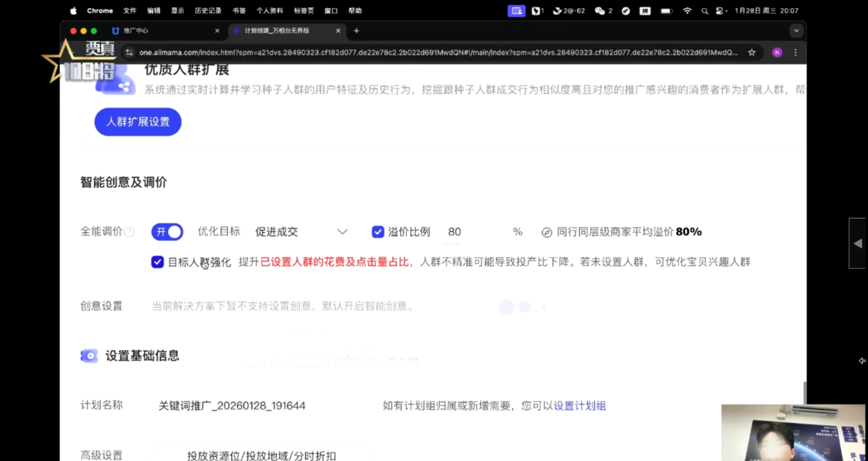Click the purple profile avatar icon
868x461 pixels.
777,53
